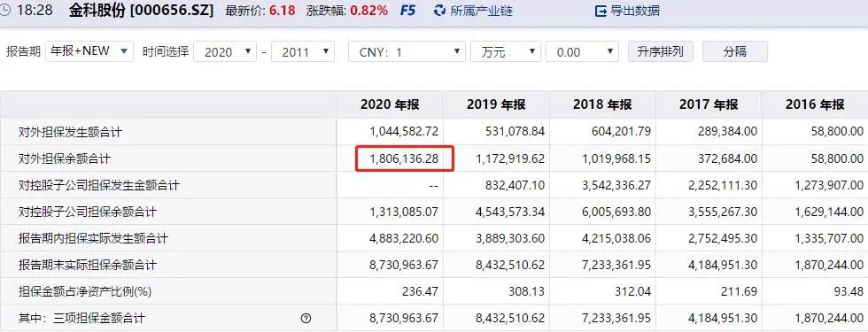868x332 pixels.
Task: Click the 2018 年报 column header
Action: coord(602,104)
